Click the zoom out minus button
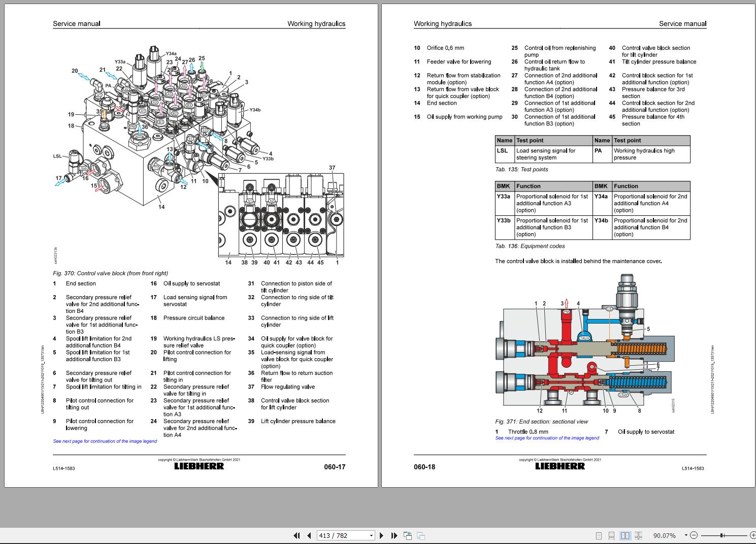Image resolution: width=756 pixels, height=544 pixels. pos(694,535)
